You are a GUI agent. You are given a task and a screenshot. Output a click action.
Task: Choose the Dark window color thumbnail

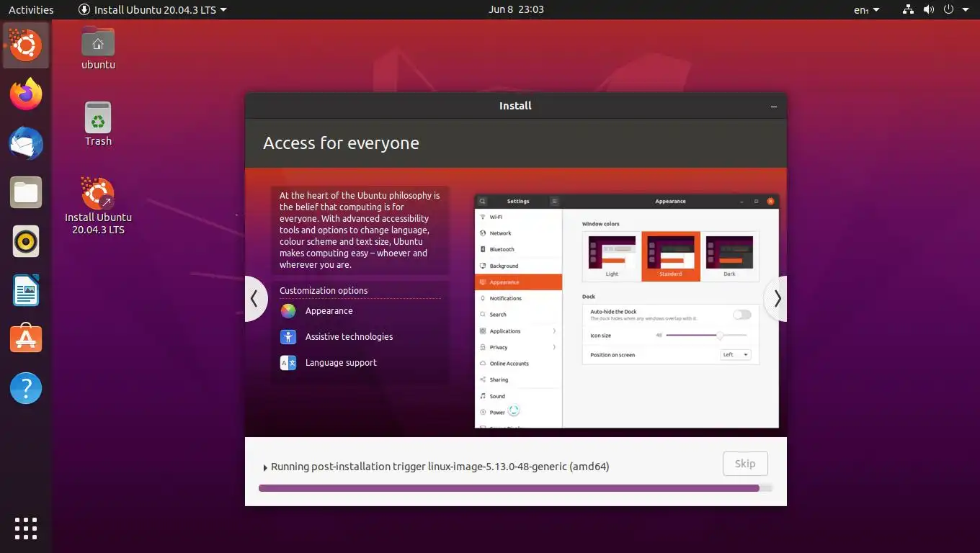tap(729, 256)
